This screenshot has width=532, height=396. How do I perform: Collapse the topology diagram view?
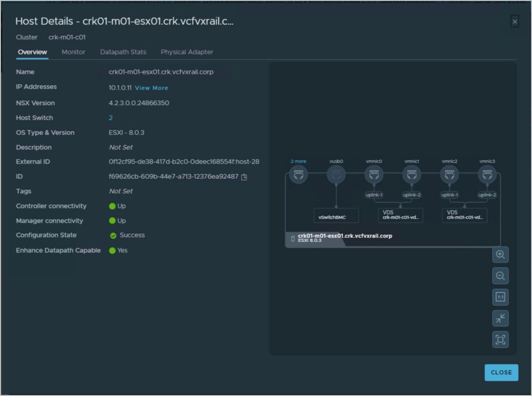click(500, 318)
